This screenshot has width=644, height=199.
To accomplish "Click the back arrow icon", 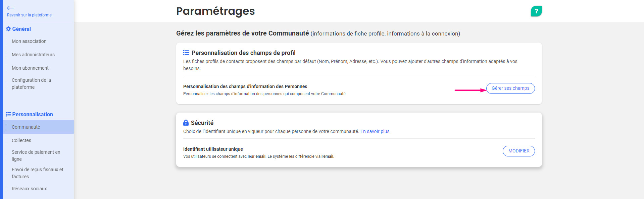I will click(x=11, y=8).
